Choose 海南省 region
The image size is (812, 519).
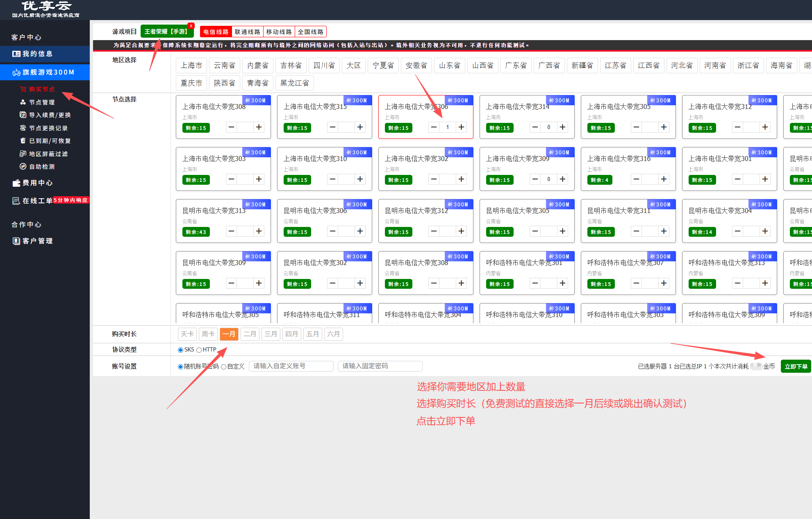[782, 66]
